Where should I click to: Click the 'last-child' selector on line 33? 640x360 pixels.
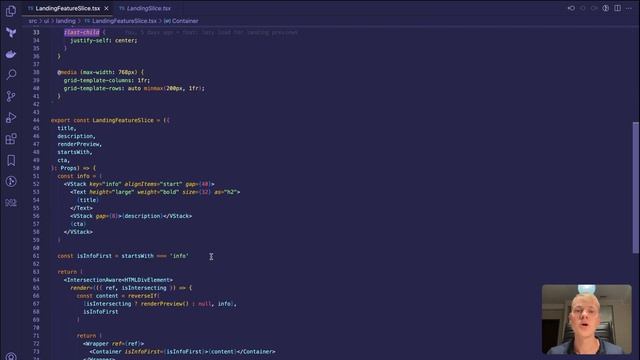pyautogui.click(x=82, y=32)
